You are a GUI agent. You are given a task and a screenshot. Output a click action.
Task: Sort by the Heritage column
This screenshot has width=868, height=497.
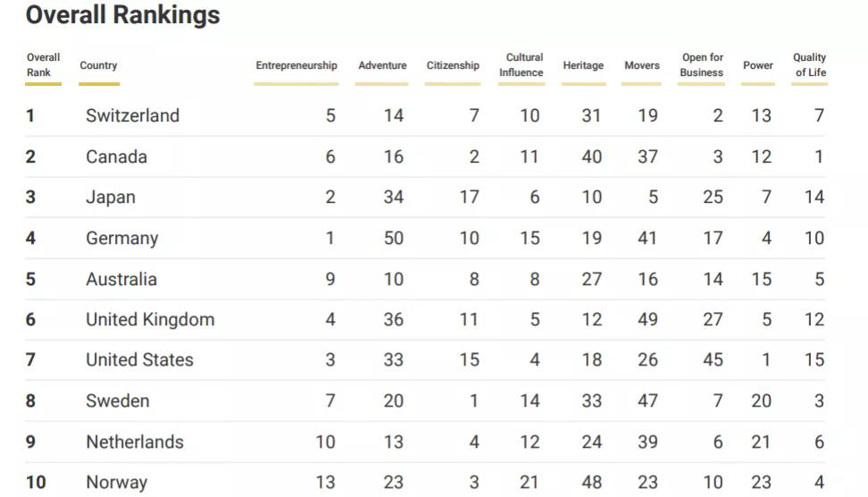tap(583, 65)
